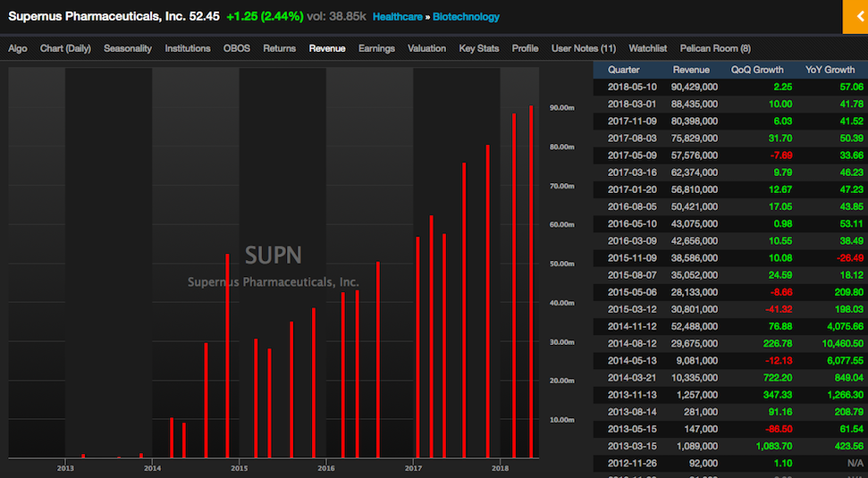
Task: Click revenue value 42,656,000
Action: tap(695, 241)
